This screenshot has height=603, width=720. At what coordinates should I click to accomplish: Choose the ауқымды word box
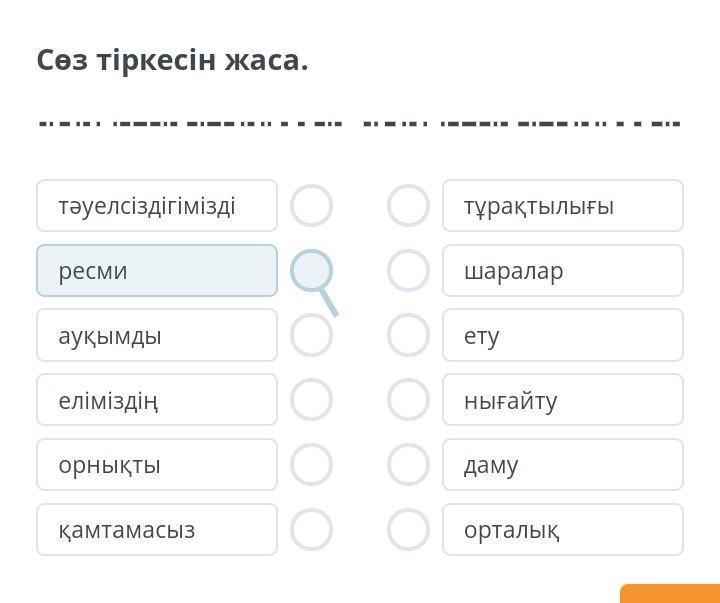157,335
